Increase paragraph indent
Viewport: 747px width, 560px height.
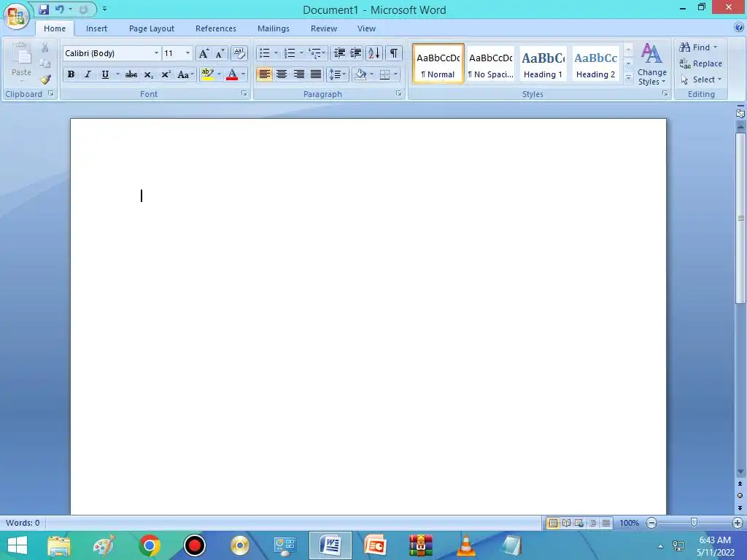coord(356,53)
